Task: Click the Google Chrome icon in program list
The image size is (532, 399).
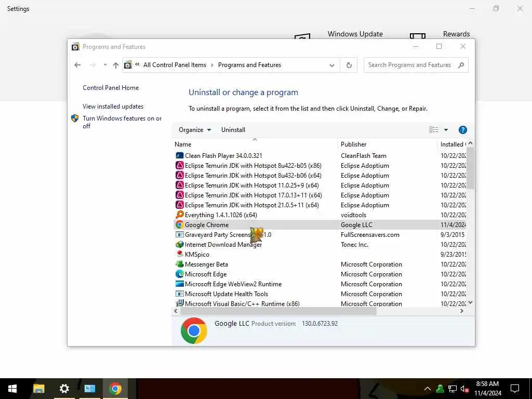Action: (x=179, y=224)
